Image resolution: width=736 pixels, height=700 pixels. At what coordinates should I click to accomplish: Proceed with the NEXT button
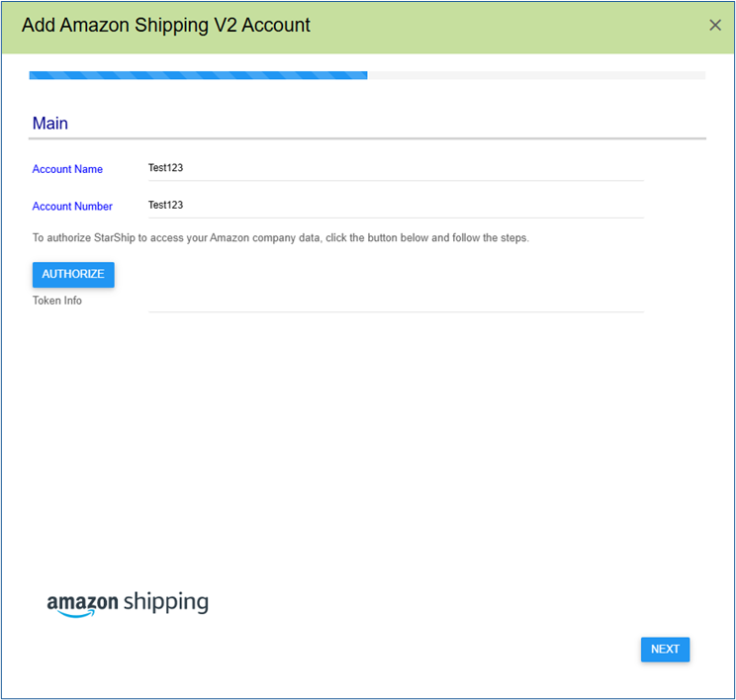click(665, 649)
